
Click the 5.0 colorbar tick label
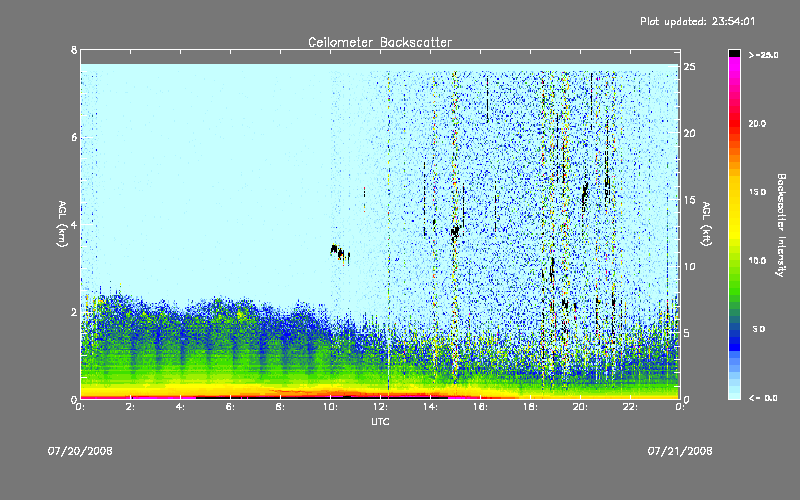click(x=759, y=329)
